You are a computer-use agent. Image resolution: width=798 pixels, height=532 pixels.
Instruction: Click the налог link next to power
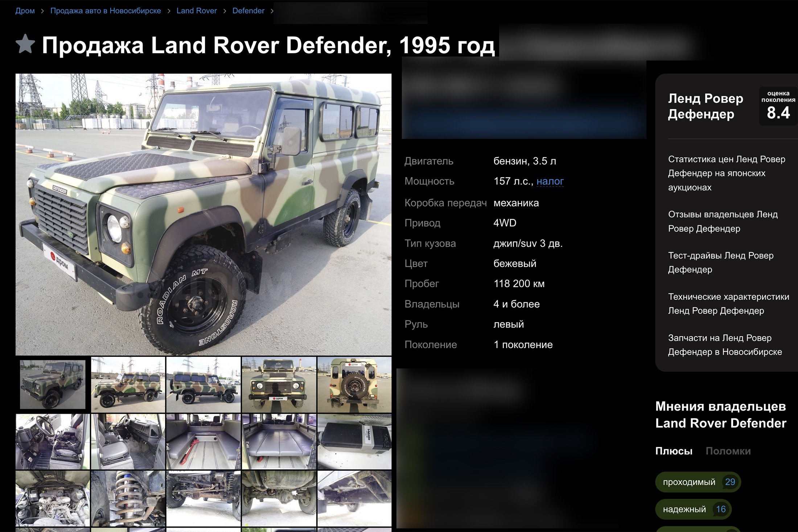coord(550,181)
